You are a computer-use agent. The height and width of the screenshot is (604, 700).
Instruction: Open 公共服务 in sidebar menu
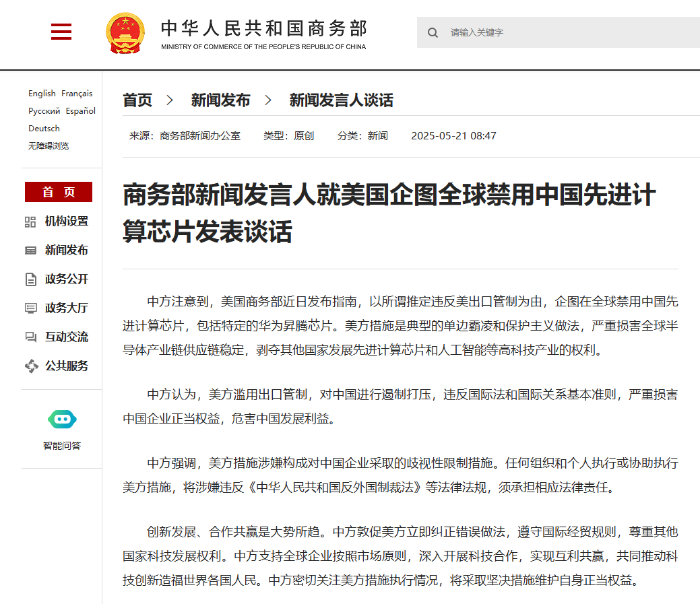67,366
